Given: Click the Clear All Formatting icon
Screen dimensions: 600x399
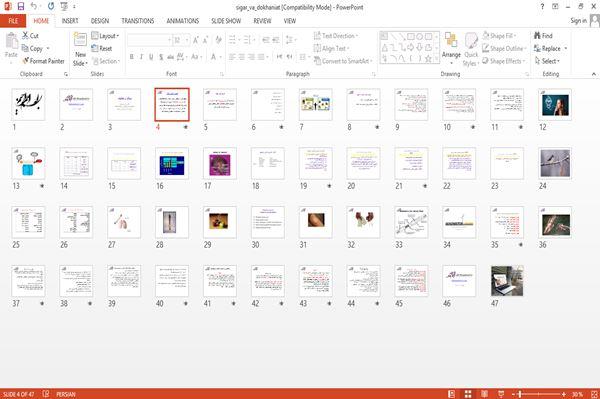Looking at the screenshot, I should point(218,40).
